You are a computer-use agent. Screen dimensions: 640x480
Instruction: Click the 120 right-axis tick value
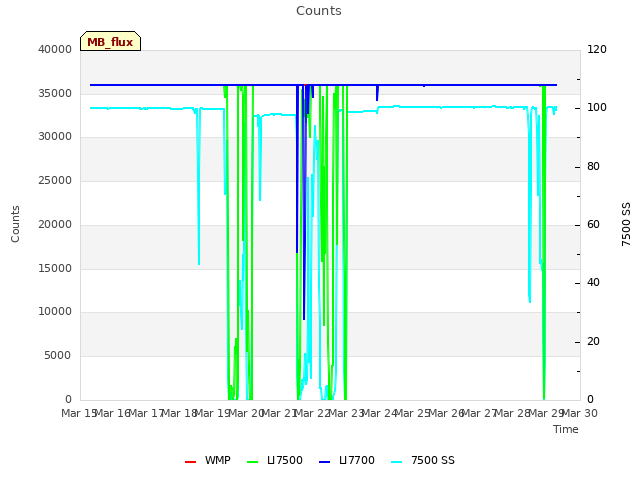point(597,50)
